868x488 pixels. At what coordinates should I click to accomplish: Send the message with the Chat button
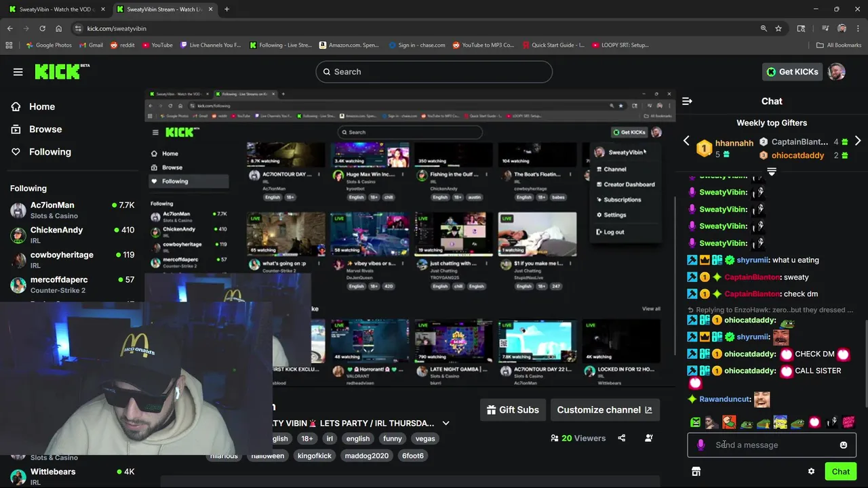(x=841, y=472)
